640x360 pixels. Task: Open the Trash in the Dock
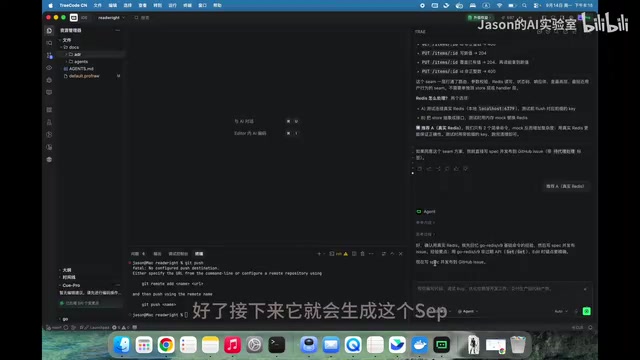click(x=518, y=345)
